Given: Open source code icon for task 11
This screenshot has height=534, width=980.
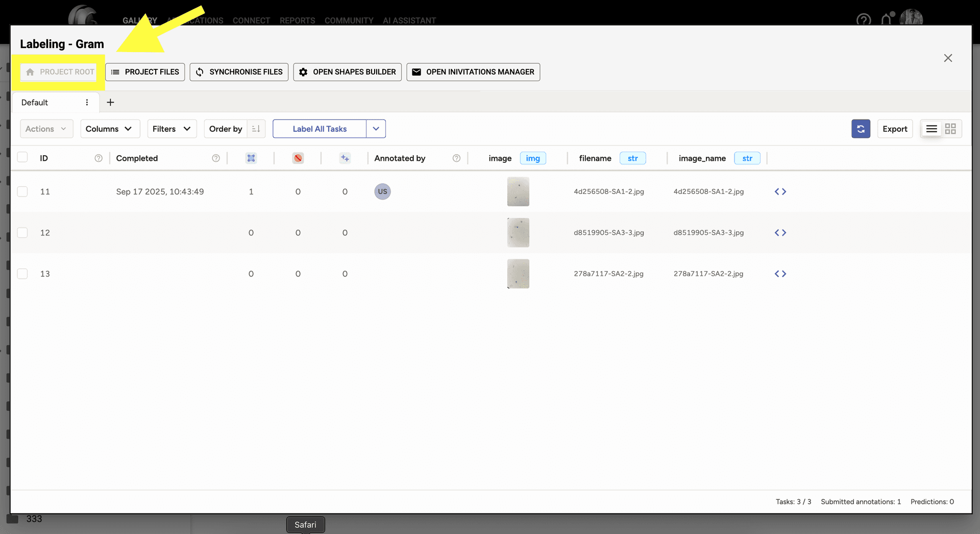Looking at the screenshot, I should click(780, 191).
